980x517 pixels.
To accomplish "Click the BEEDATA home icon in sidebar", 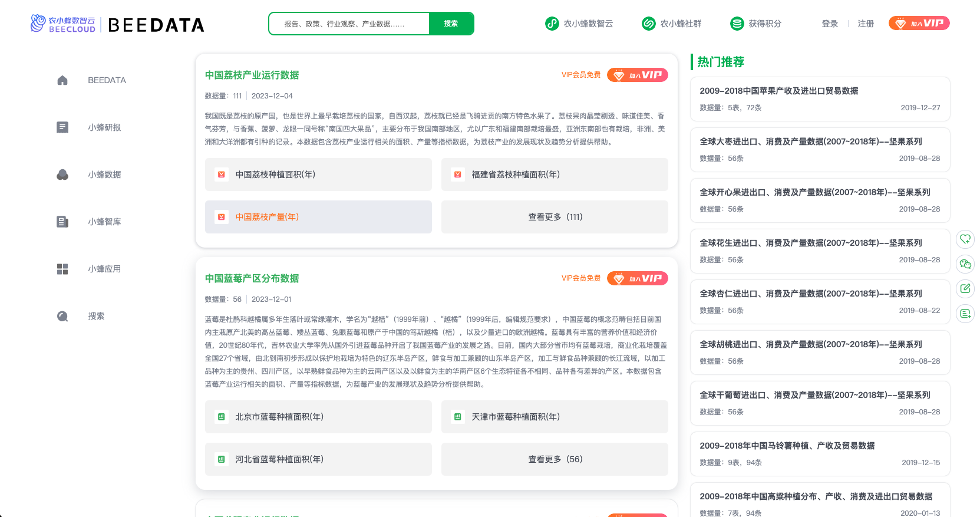I will tap(62, 80).
